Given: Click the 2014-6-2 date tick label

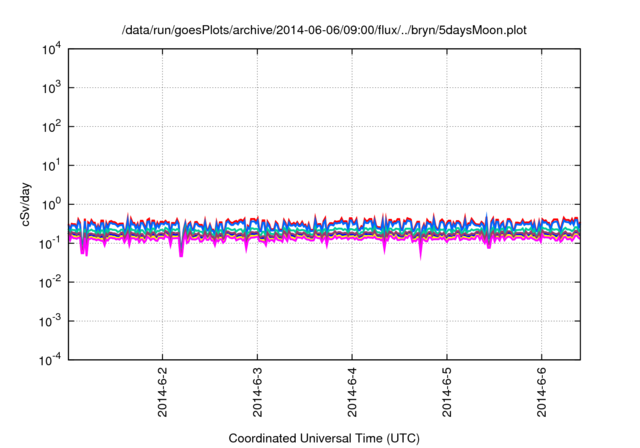Looking at the screenshot, I should point(162,392).
